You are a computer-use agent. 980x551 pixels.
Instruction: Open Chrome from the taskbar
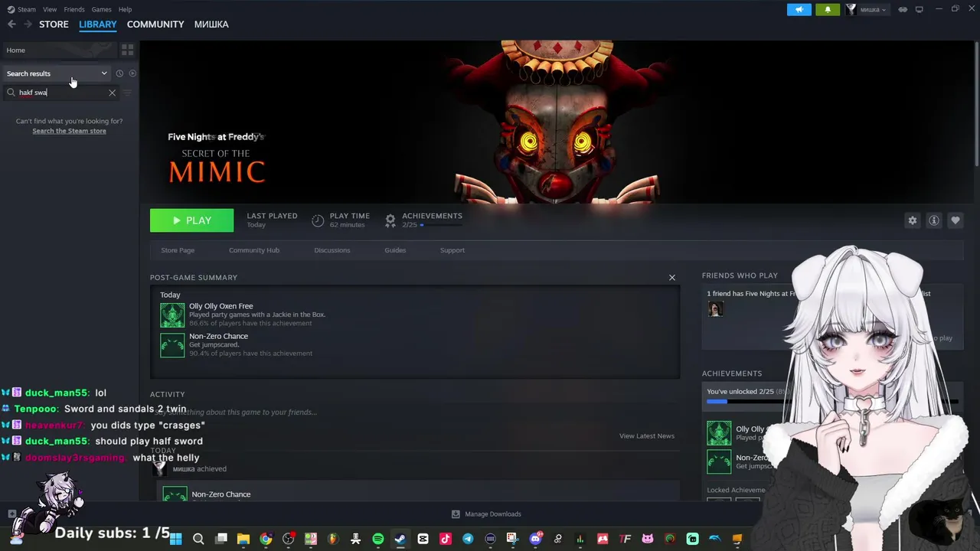pos(266,539)
